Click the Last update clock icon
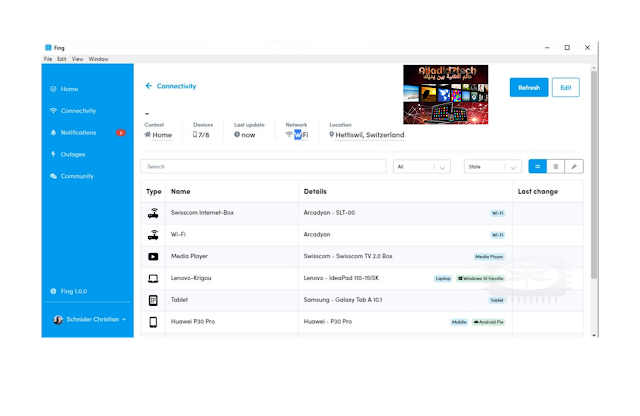The image size is (640, 416). 237,134
